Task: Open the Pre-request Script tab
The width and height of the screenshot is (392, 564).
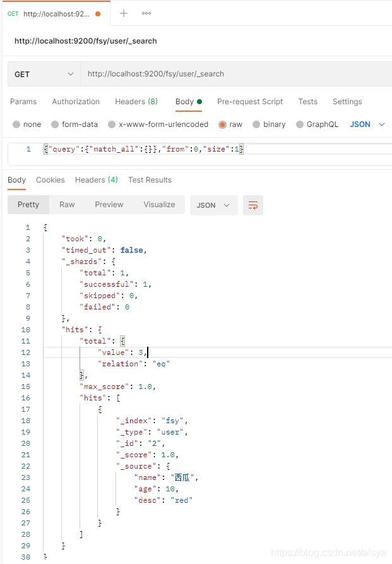Action: pos(250,102)
